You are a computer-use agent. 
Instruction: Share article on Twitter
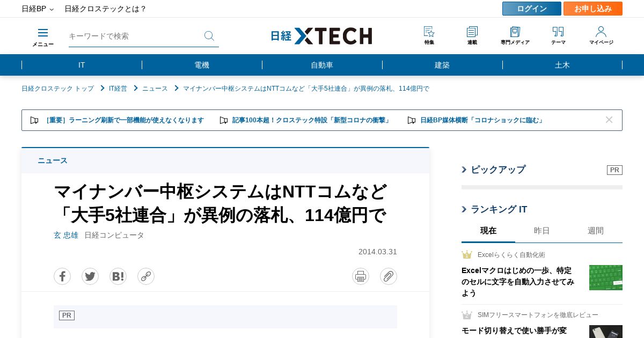90,276
